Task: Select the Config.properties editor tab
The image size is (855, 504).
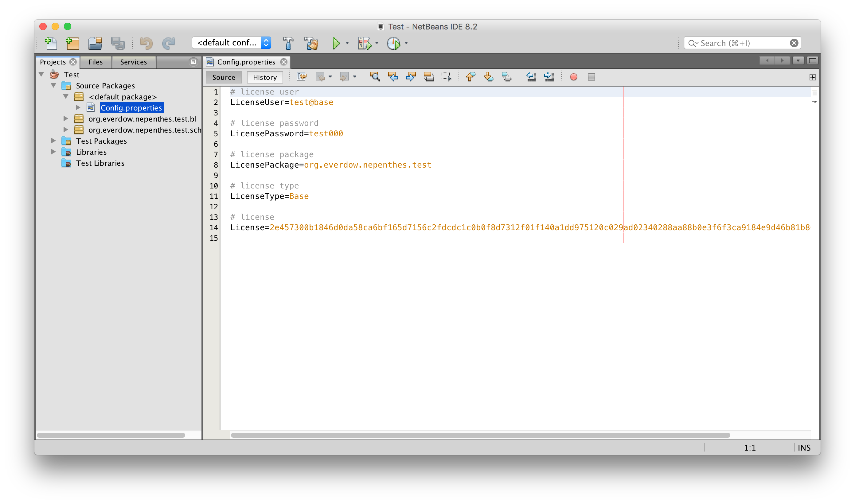Action: click(246, 62)
